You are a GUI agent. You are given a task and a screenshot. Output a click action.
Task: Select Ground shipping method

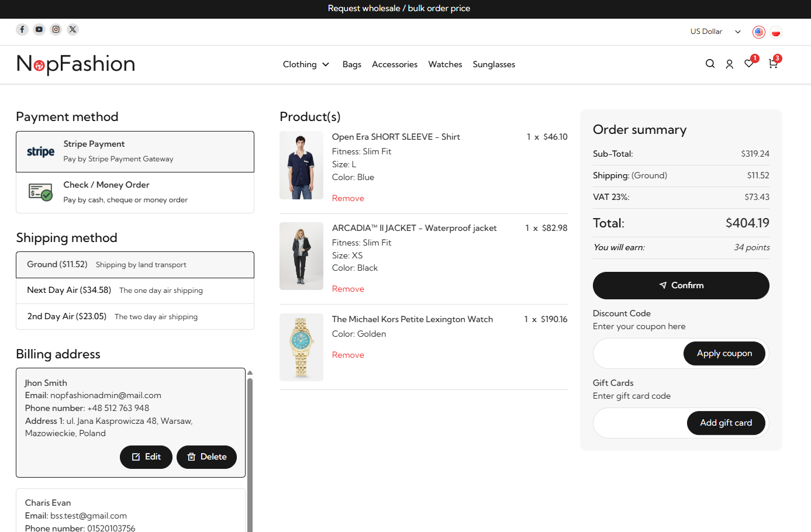135,265
